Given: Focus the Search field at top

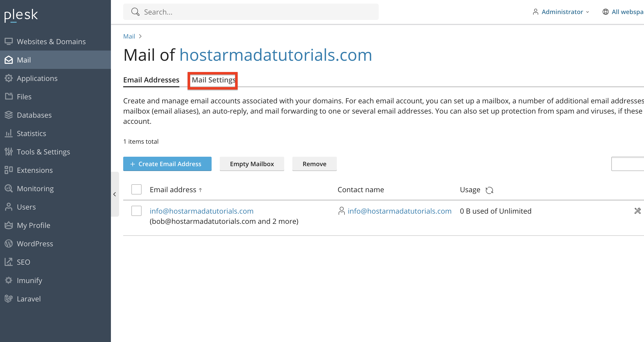Looking at the screenshot, I should point(251,12).
